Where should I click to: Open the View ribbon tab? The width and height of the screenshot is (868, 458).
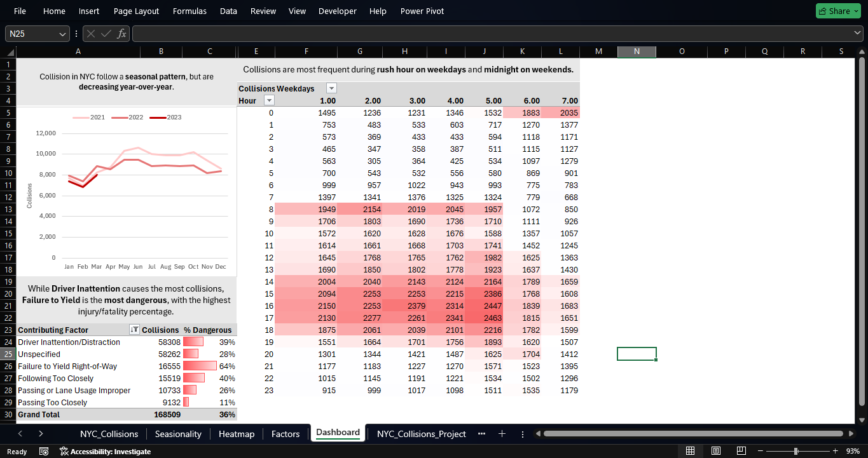click(x=297, y=11)
